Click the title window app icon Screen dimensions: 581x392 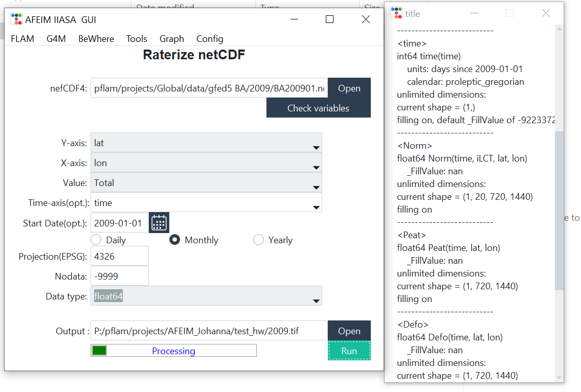(396, 13)
